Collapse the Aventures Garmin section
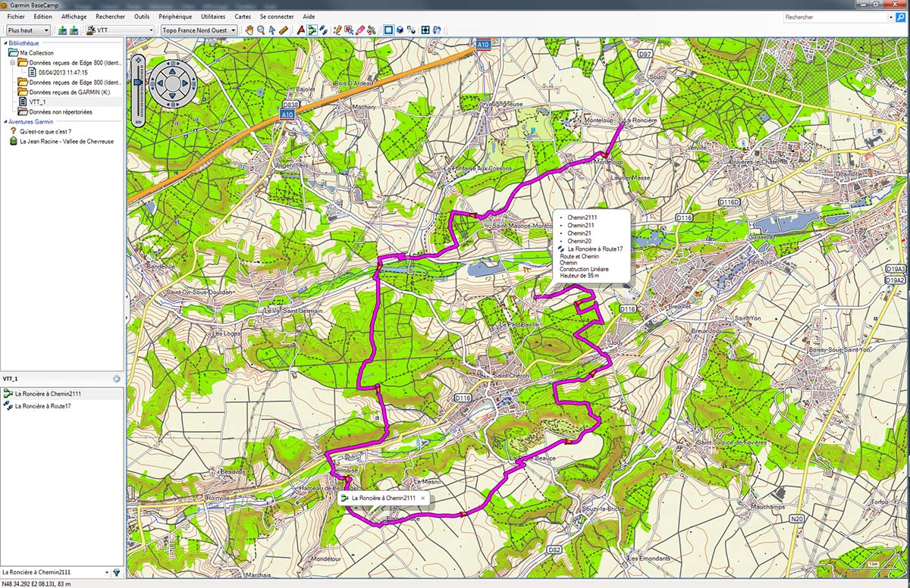 click(4, 121)
